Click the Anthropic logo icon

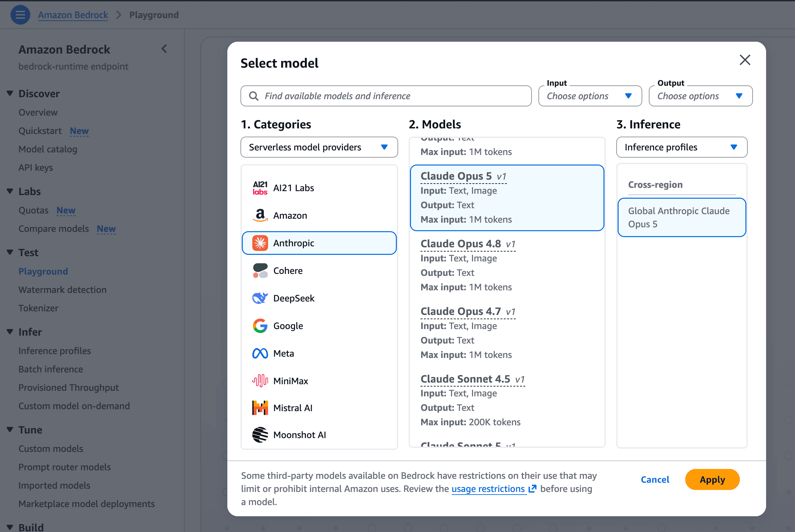click(260, 243)
